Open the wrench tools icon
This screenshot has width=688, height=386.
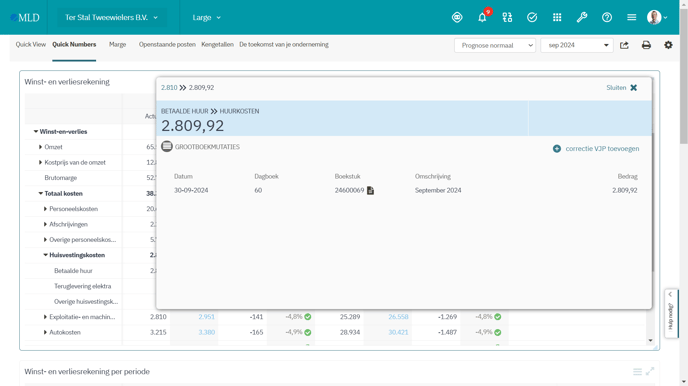pyautogui.click(x=582, y=18)
